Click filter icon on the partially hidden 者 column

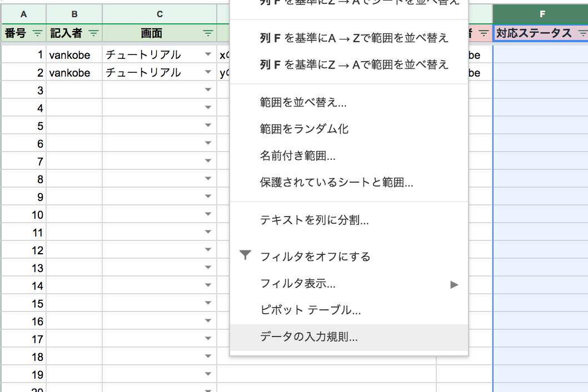[485, 33]
